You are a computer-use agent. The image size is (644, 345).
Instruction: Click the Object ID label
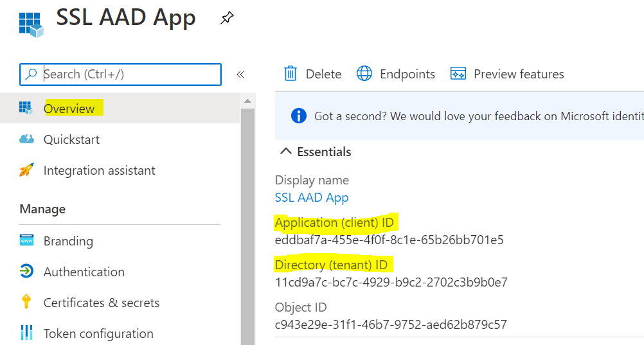(301, 307)
